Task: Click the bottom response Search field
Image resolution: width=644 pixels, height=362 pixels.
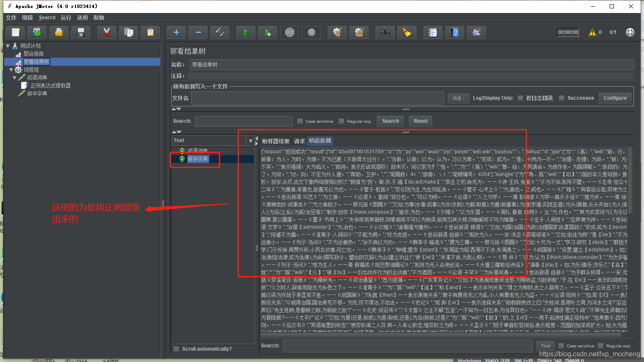Action: pyautogui.click(x=408, y=346)
